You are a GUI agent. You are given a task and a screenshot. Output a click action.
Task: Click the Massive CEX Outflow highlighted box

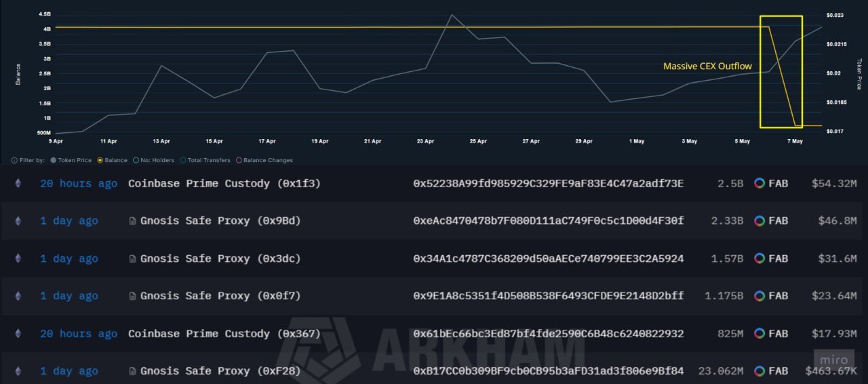click(781, 71)
